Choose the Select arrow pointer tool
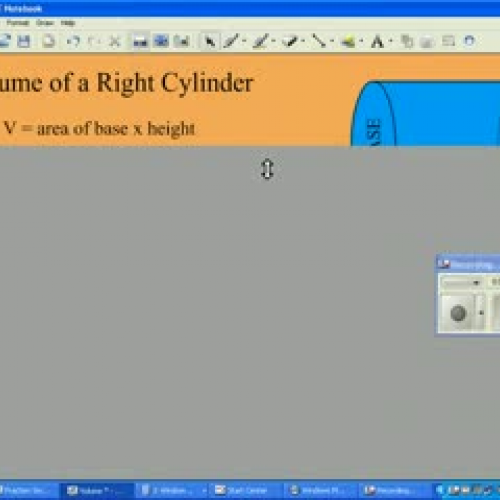Viewport: 500px width, 500px height. coord(210,42)
